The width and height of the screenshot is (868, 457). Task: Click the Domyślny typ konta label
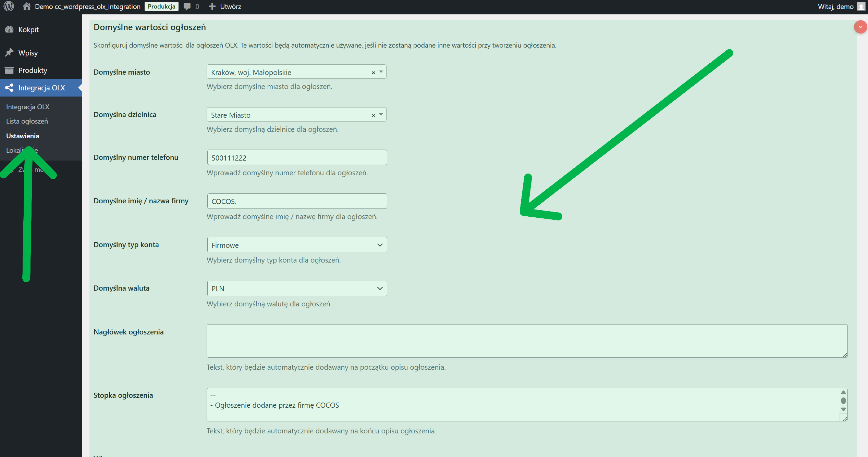pyautogui.click(x=126, y=245)
